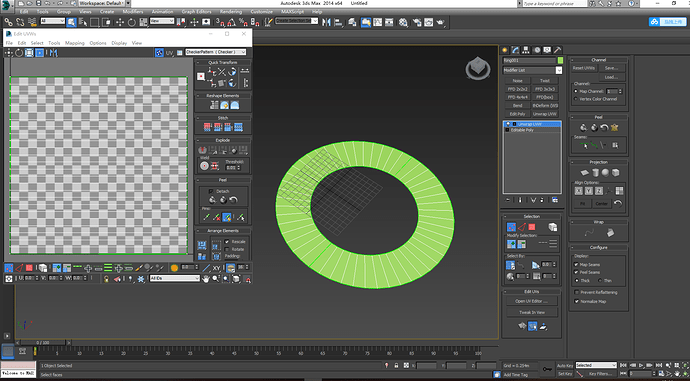Screen dimensions: 690x381
Task: Select the Move tool in main toolbar
Action: (x=120, y=22)
